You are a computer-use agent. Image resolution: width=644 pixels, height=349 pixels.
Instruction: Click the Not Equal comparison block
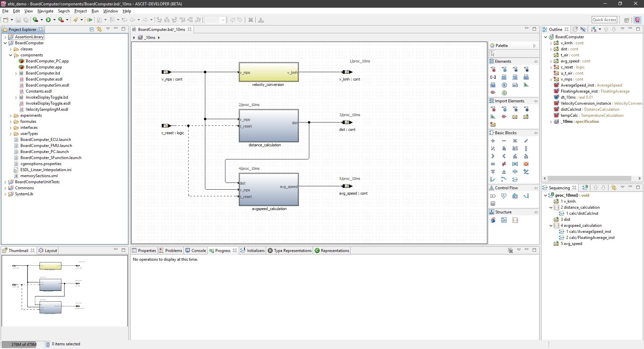pos(504,164)
